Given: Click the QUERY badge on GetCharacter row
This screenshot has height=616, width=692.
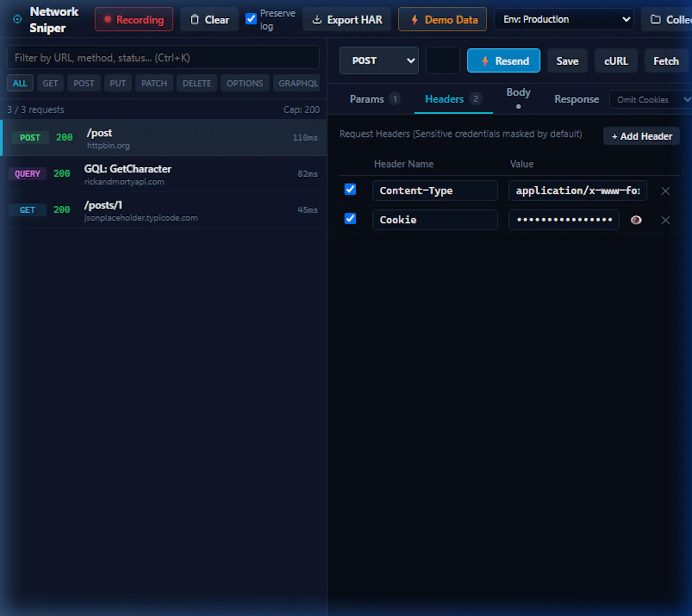Looking at the screenshot, I should [x=27, y=174].
